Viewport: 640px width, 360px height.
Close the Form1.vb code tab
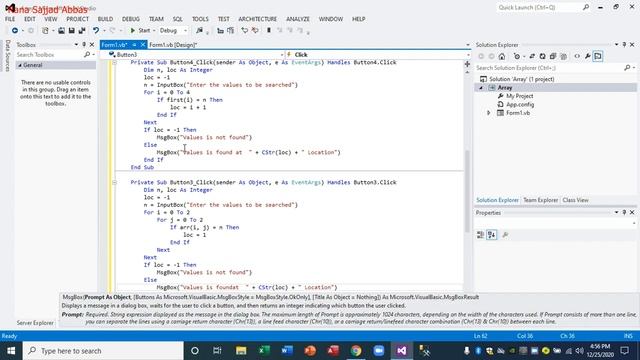coord(143,45)
